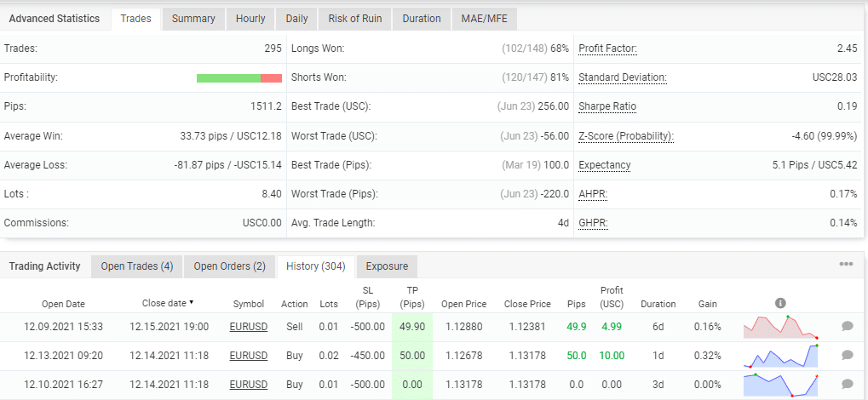Click the green-red Profitability bar
Viewport: 868px width, 400px height.
pos(239,78)
